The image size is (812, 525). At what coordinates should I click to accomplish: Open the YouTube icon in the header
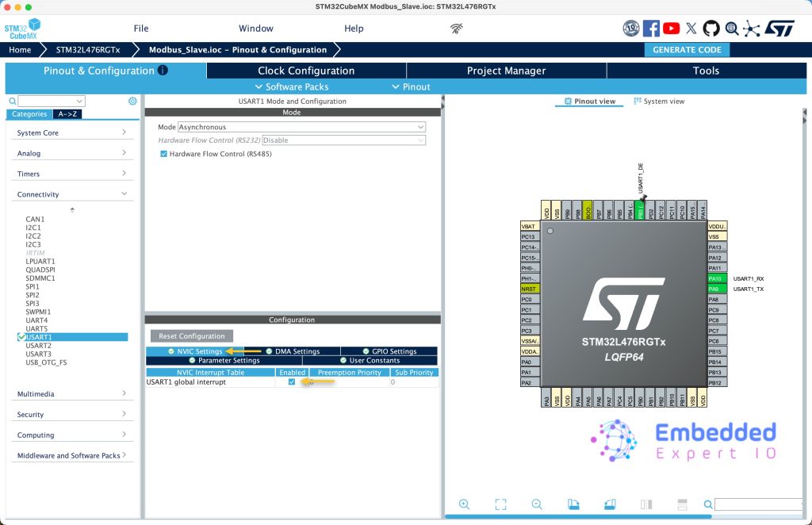pyautogui.click(x=671, y=29)
